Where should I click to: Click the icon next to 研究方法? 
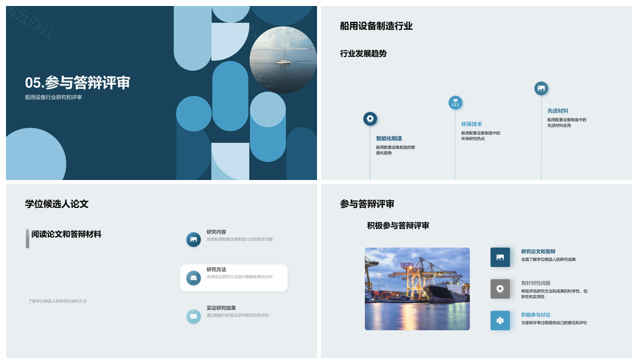point(193,278)
